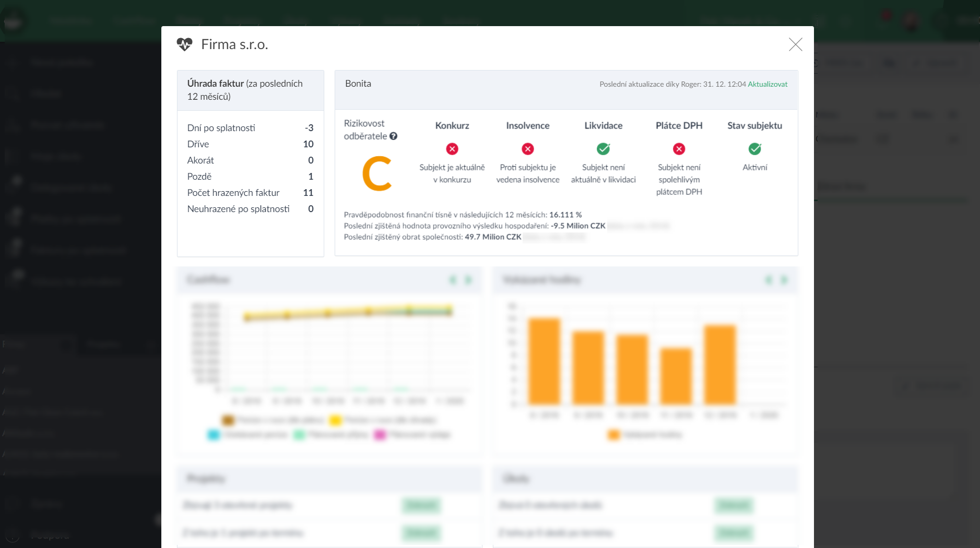Click the help icon next to Rizikovost odběratele

pos(393,136)
